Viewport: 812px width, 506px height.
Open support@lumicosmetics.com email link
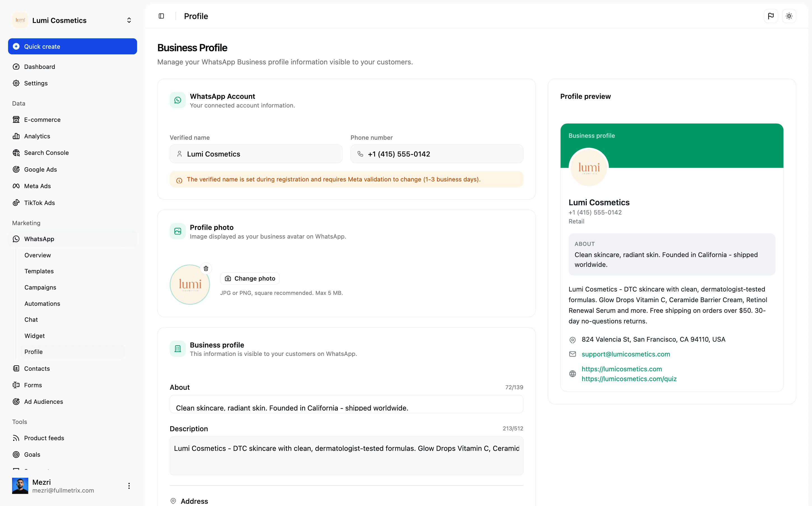coord(626,354)
